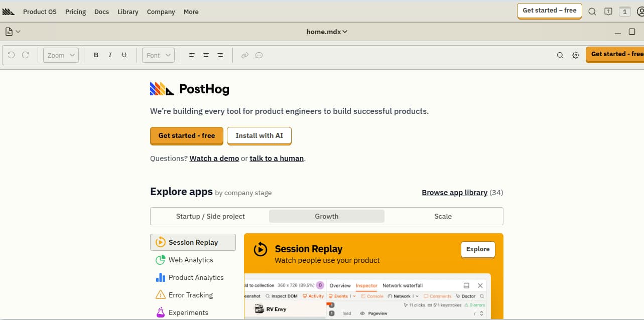Open the search magnifier in top navigation
The width and height of the screenshot is (644, 320).
tap(592, 12)
